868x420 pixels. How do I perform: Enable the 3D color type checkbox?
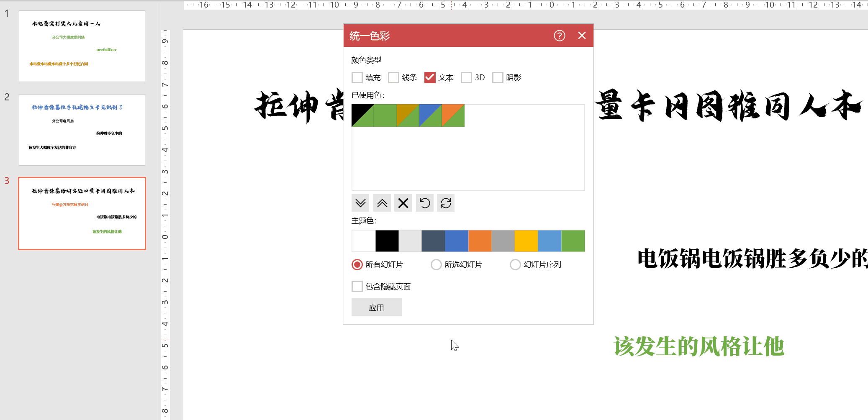click(466, 78)
